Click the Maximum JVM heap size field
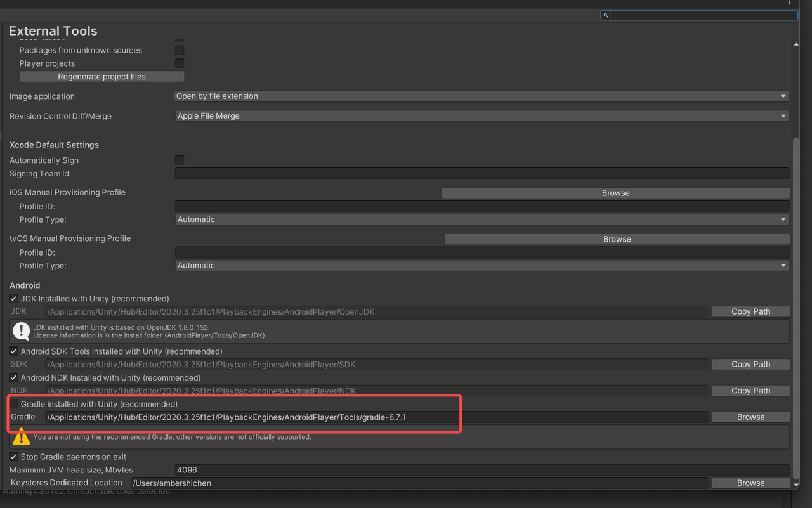812x508 pixels. click(x=482, y=470)
